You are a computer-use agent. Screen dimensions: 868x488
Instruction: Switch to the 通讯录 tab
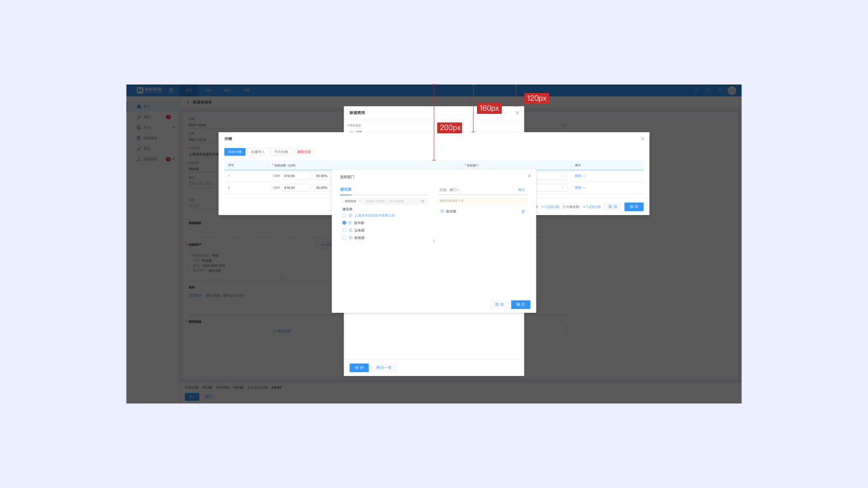[345, 190]
